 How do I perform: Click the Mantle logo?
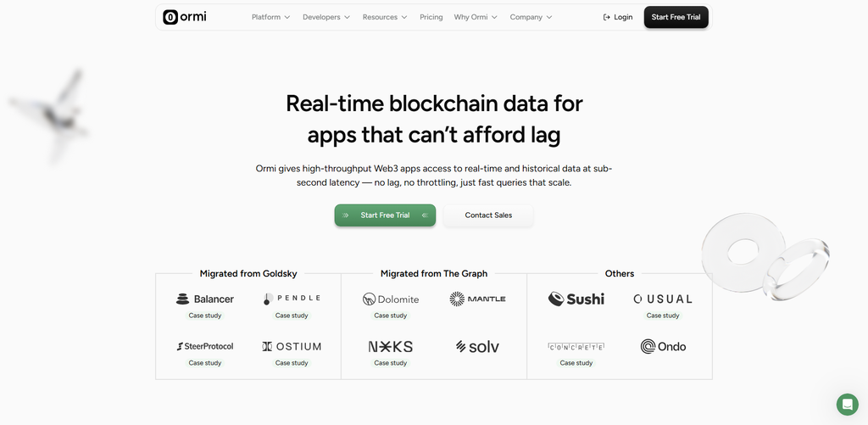tap(477, 299)
